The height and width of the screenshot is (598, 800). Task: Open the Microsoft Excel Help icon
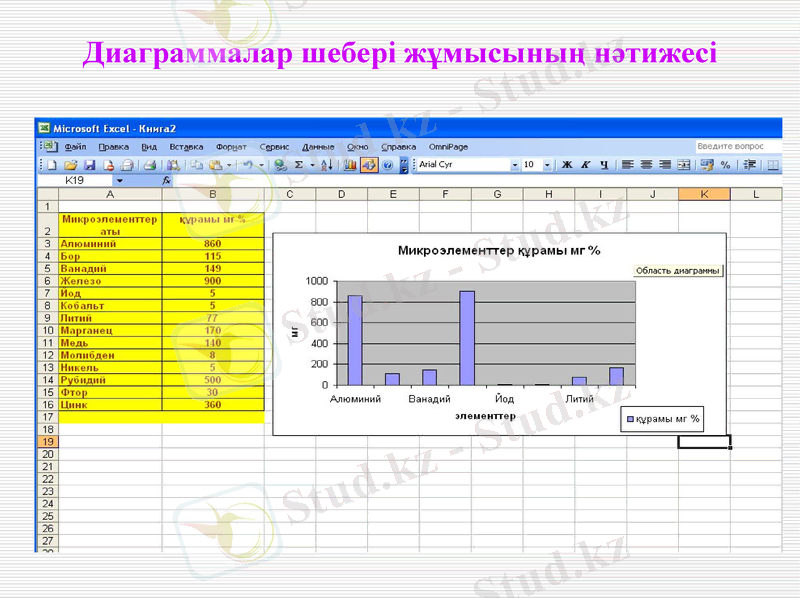[386, 165]
